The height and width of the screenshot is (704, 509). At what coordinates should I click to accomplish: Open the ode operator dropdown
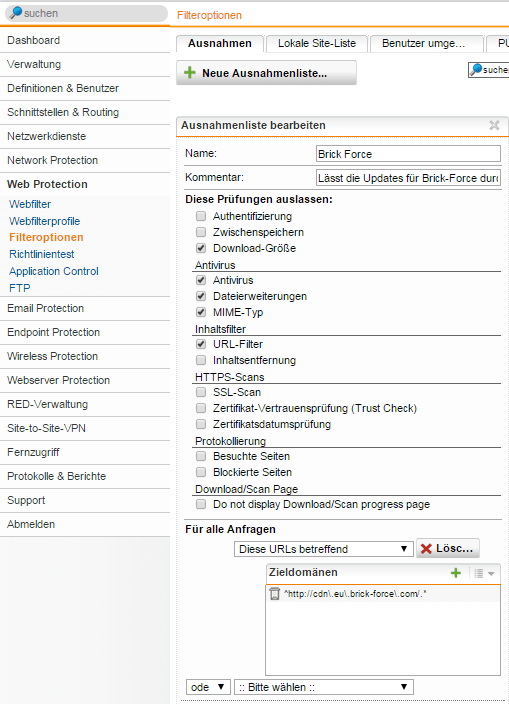pos(208,687)
